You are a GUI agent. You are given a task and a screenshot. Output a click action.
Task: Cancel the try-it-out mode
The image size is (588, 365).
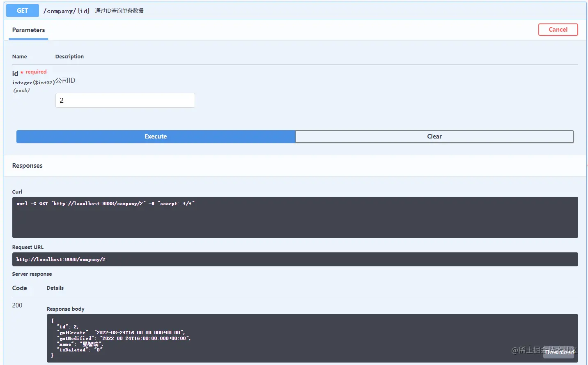[x=558, y=30]
